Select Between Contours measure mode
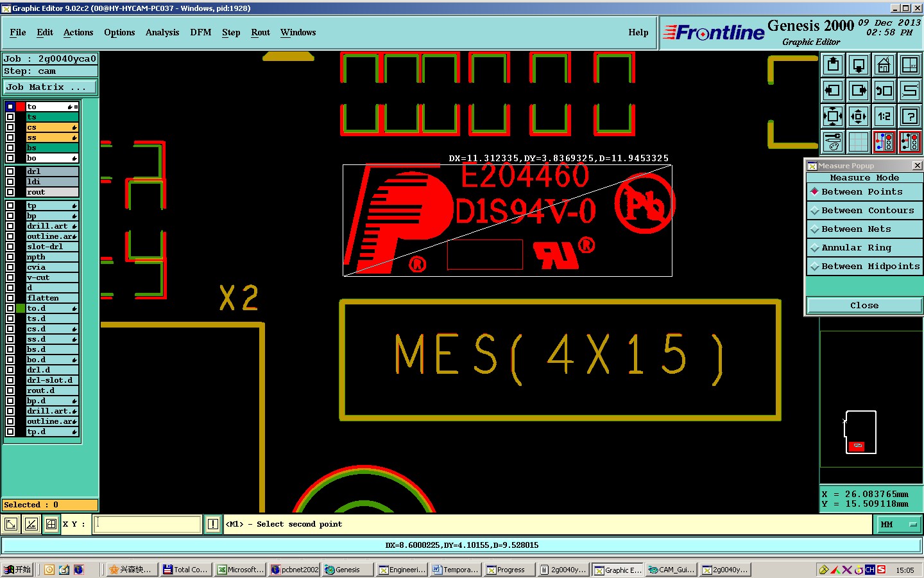The image size is (924, 578). [x=864, y=210]
